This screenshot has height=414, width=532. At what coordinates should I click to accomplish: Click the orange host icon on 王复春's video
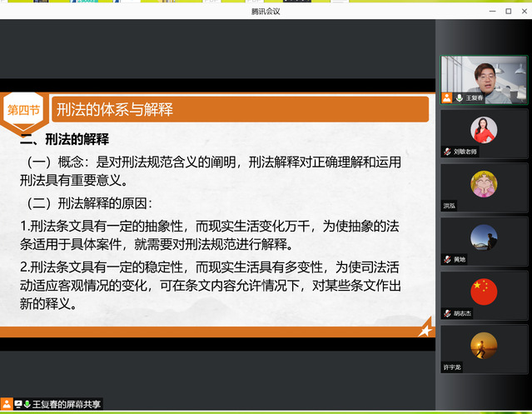click(447, 97)
